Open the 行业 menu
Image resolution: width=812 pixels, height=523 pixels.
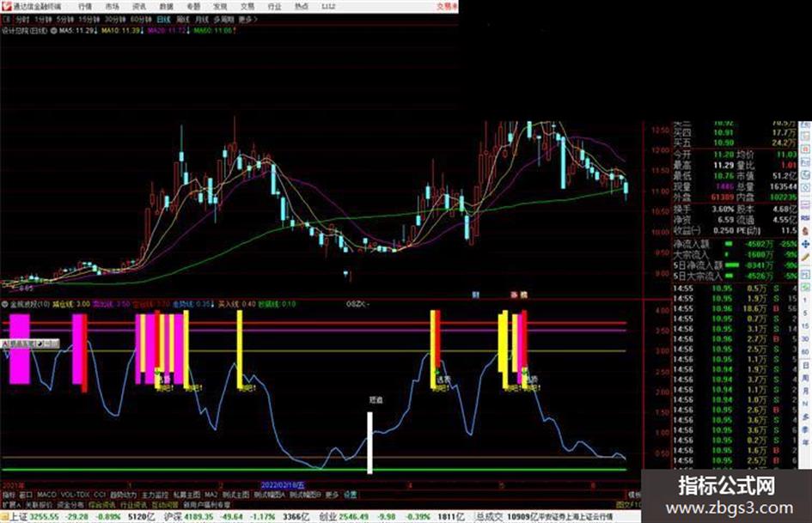tap(274, 7)
